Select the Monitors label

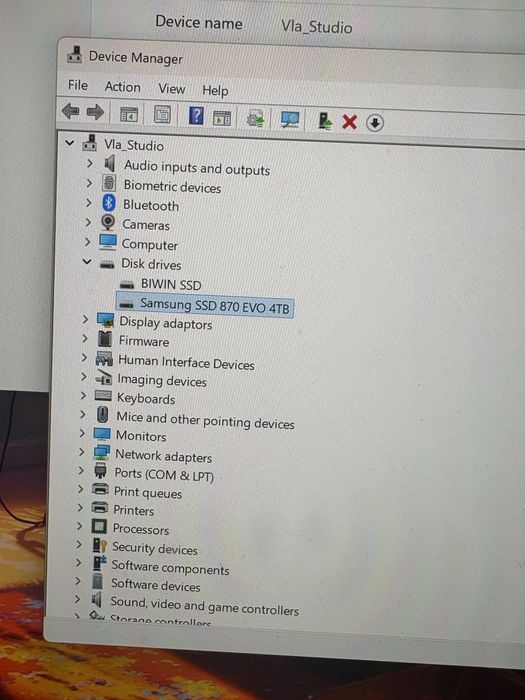tap(141, 436)
